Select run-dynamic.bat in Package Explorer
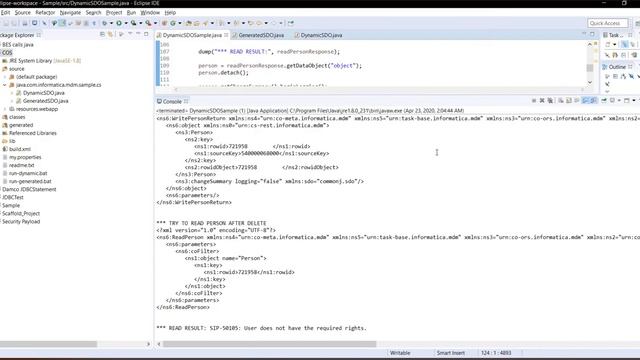Viewport: 640px width, 360px height. point(28,173)
